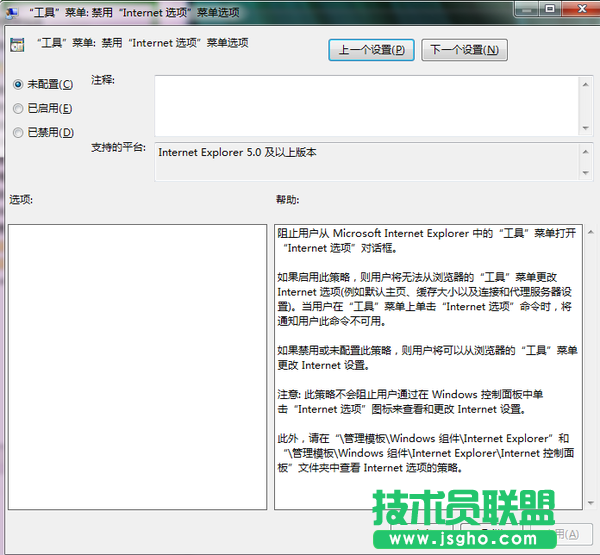Image resolution: width=600 pixels, height=555 pixels.
Task: Click the 注释: label
Action: pos(103,80)
